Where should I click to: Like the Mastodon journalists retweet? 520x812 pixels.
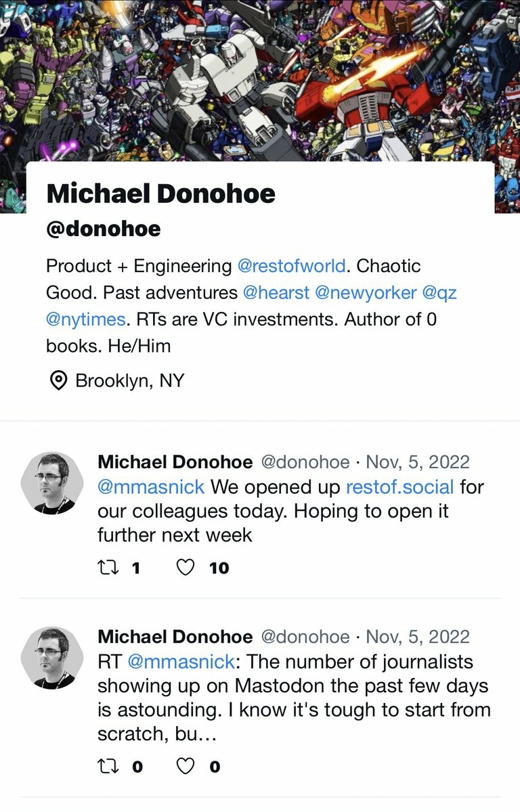pos(186,767)
